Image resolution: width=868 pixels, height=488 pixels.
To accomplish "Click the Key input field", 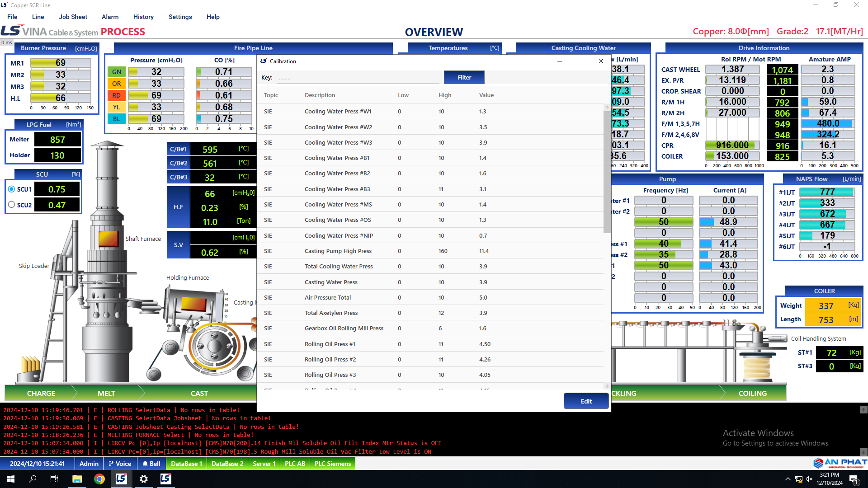I will coord(357,78).
